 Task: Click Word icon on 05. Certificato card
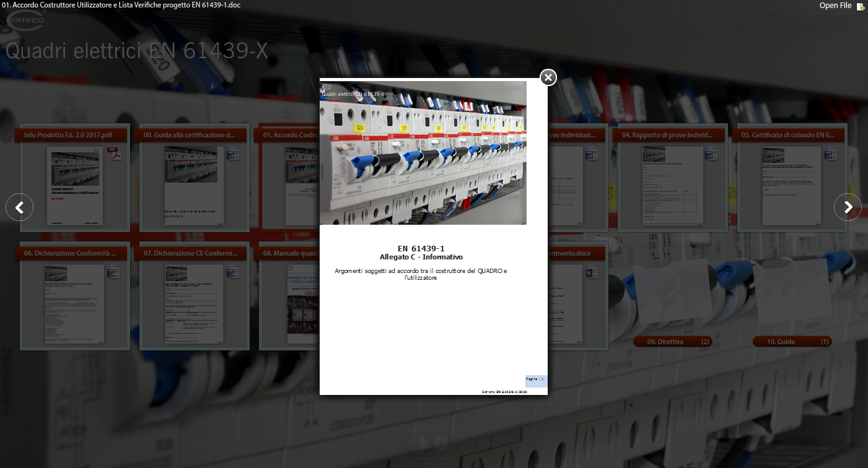[831, 154]
